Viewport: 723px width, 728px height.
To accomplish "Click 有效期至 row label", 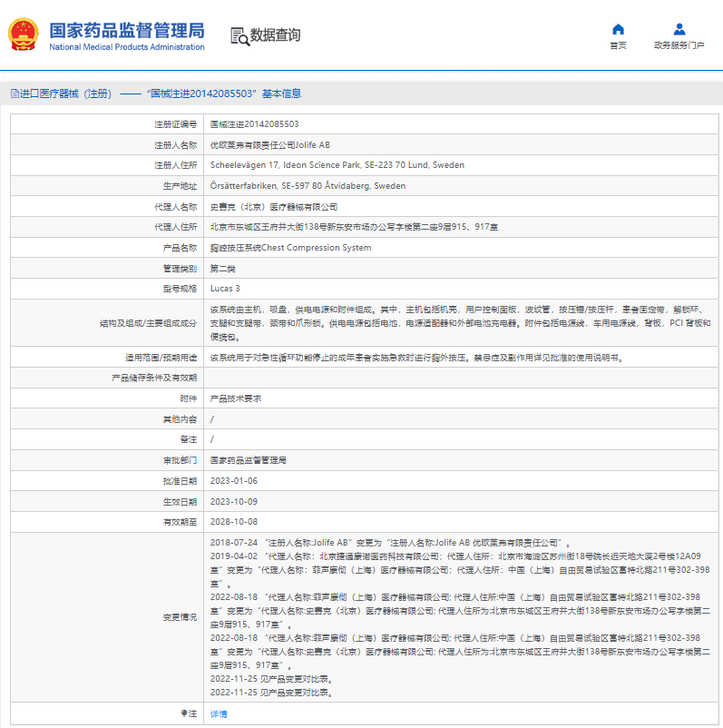I will point(180,522).
